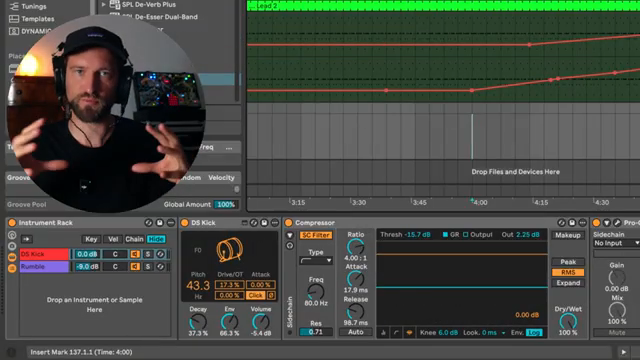Image resolution: width=640 pixels, height=360 pixels.
Task: Select Peak compression mode
Action: pyautogui.click(x=568, y=262)
